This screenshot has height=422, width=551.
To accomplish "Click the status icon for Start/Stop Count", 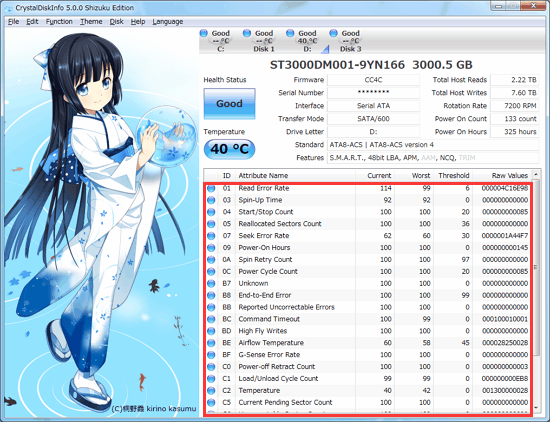I will pyautogui.click(x=211, y=212).
